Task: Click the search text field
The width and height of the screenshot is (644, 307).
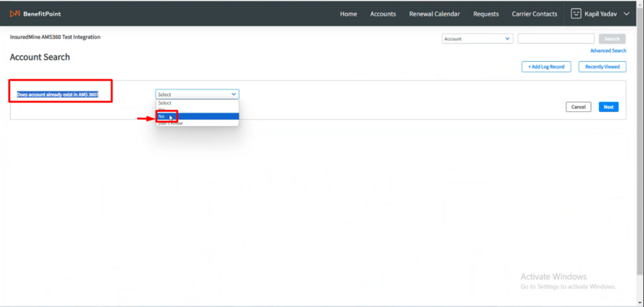Action: (555, 39)
